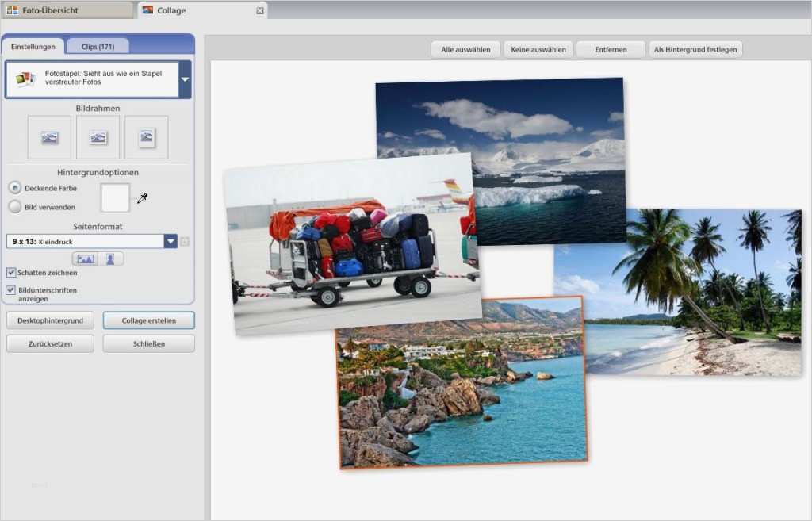Viewport: 812px width, 521px height.
Task: Disable Bildunterschriften anzeigen checkbox
Action: (x=11, y=290)
